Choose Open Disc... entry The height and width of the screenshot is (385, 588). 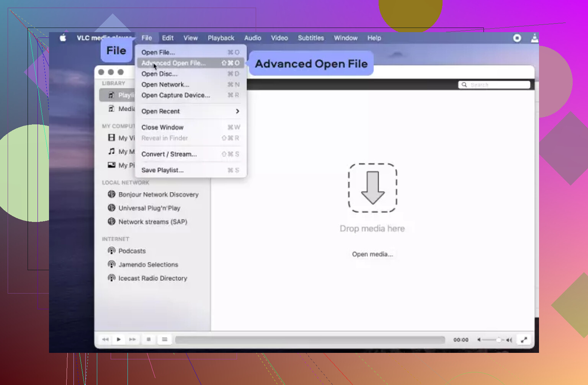[x=190, y=74]
